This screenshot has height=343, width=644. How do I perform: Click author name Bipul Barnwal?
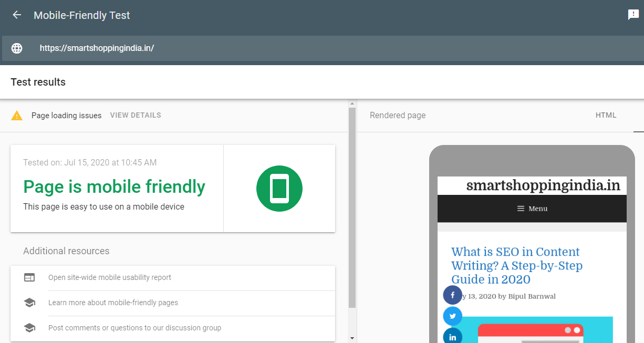(532, 296)
